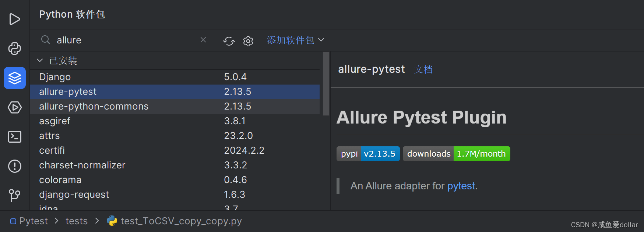Image resolution: width=644 pixels, height=232 pixels.
Task: Click the Python 软件包 panel title
Action: click(x=72, y=14)
